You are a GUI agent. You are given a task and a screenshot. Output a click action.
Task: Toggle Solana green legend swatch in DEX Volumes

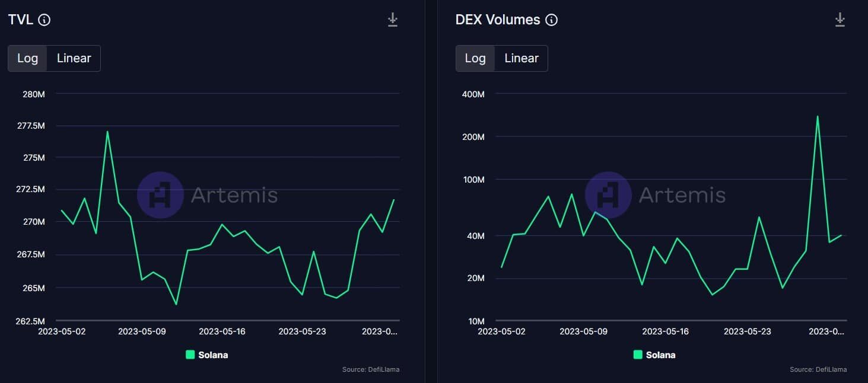click(x=638, y=355)
